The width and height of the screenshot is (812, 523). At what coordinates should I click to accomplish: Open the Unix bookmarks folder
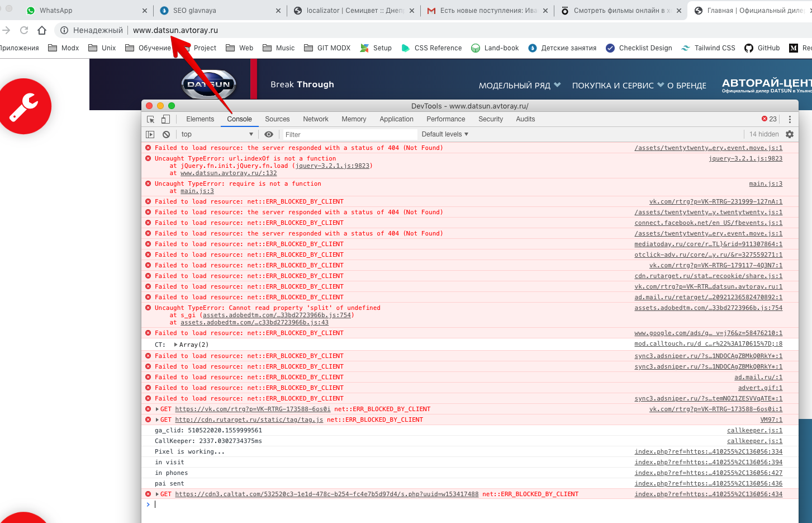(102, 48)
